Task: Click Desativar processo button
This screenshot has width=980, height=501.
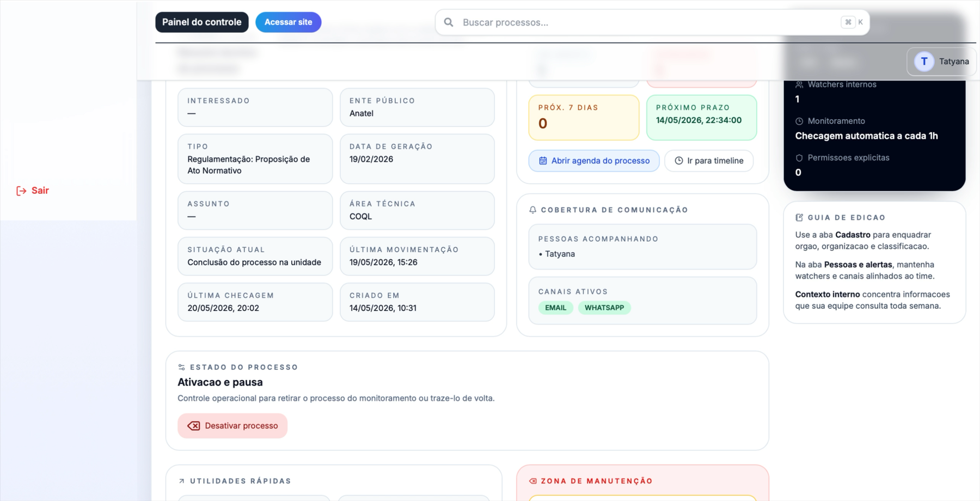Action: click(x=232, y=426)
